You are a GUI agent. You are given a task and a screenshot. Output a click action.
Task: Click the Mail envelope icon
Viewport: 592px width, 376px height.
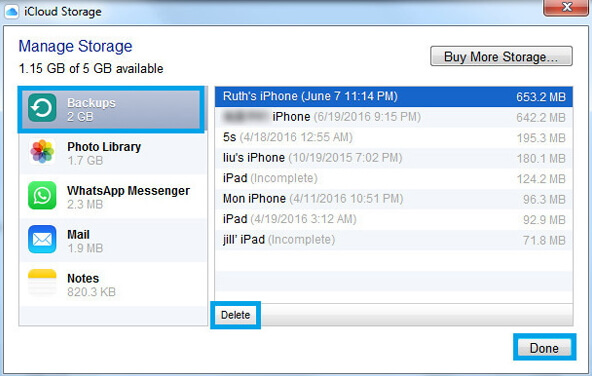coord(42,239)
